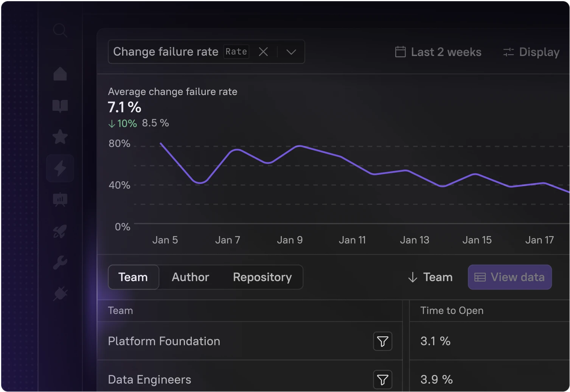The height and width of the screenshot is (392, 570).
Task: Open the Team sort dropdown
Action: [430, 277]
